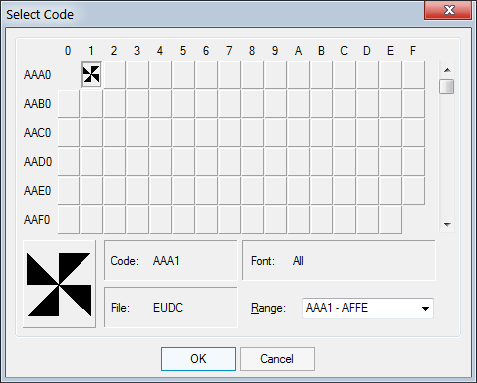Image resolution: width=477 pixels, height=383 pixels.
Task: Select the cell at row AAB0 column 0
Action: [x=68, y=103]
